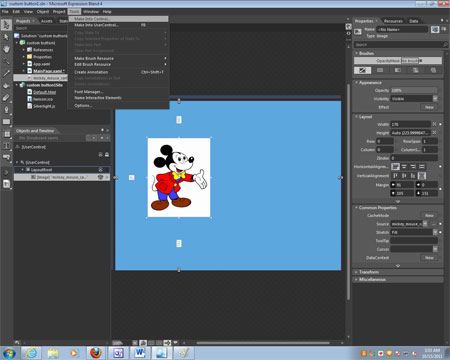Screen dimensions: 450x360
Task: Select the Selection arrow tool
Action: click(x=6, y=25)
